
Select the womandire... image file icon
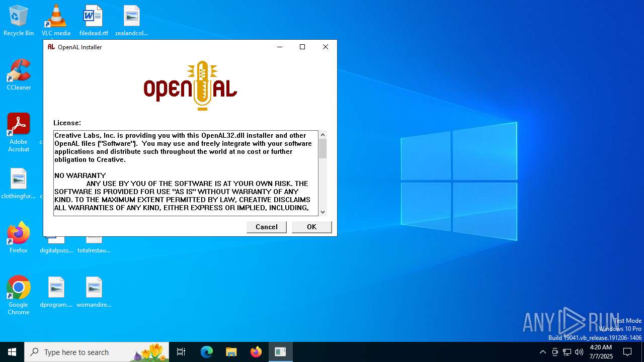(94, 292)
